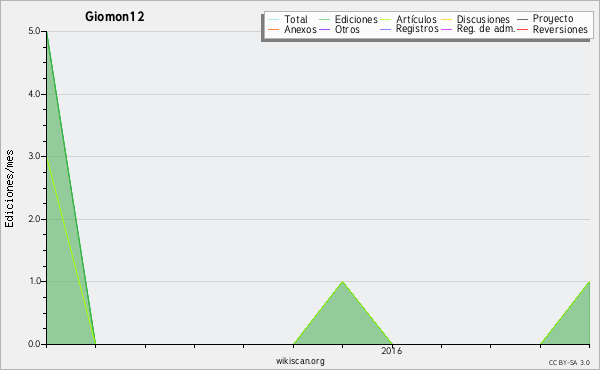
Task: Click the 1.0 y-axis value
Action: (x=34, y=281)
